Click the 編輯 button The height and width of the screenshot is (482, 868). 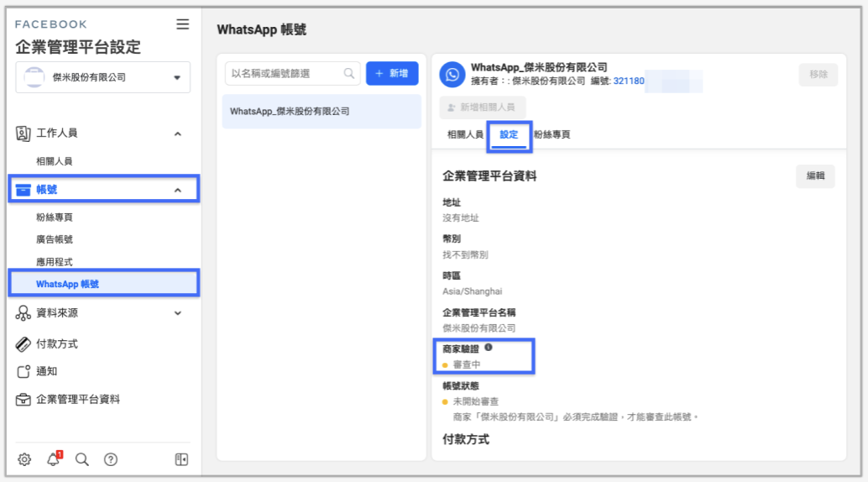click(815, 176)
